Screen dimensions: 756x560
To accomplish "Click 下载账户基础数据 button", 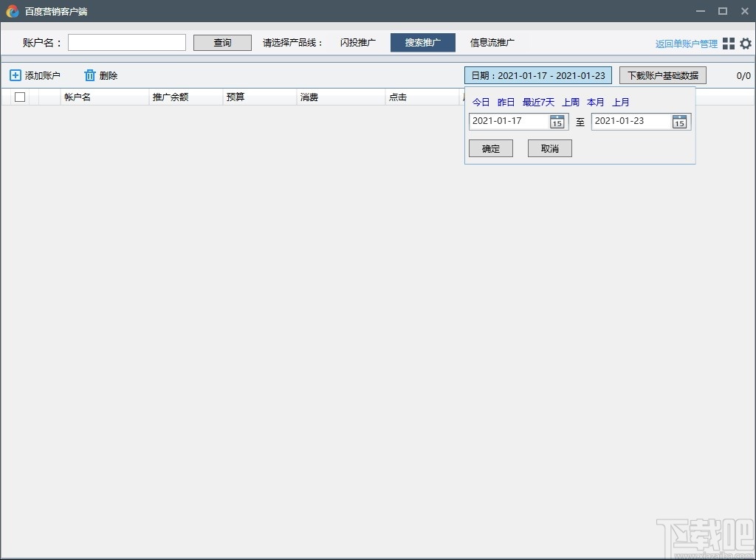I will pos(662,75).
